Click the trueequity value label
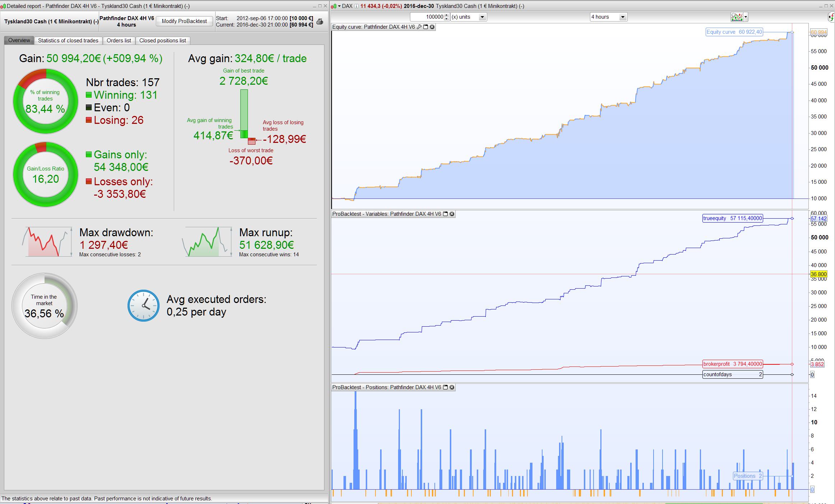This screenshot has height=504, width=835. point(732,218)
